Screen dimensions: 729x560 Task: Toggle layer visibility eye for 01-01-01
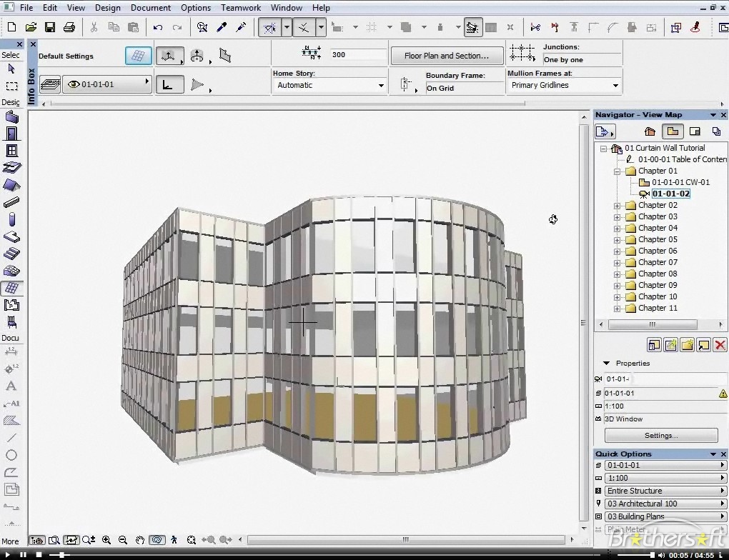click(x=73, y=84)
